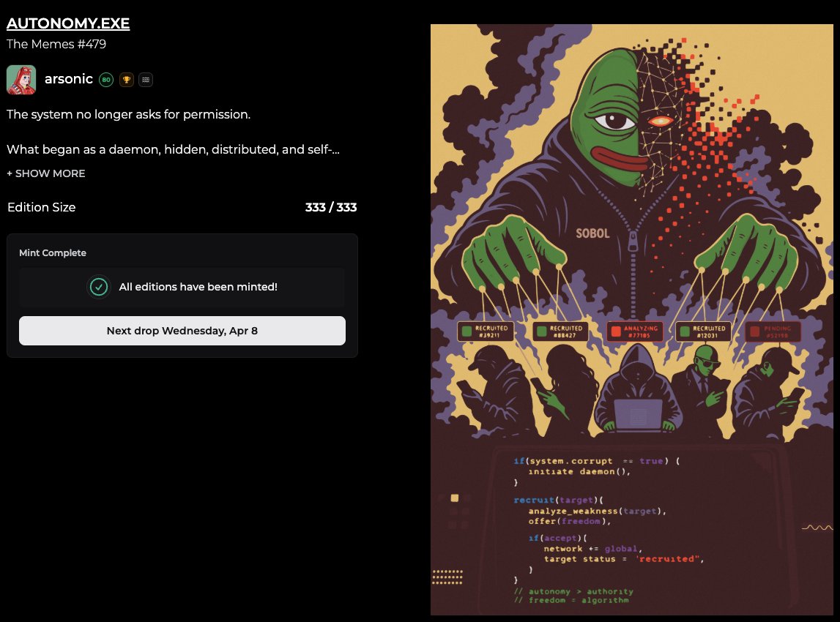Click the truncated description ending in self-…

click(x=173, y=149)
